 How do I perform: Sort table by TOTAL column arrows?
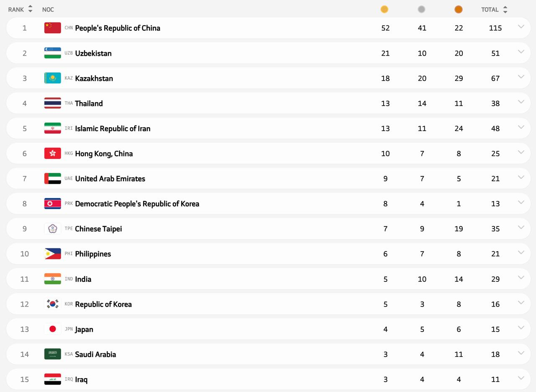(x=505, y=9)
